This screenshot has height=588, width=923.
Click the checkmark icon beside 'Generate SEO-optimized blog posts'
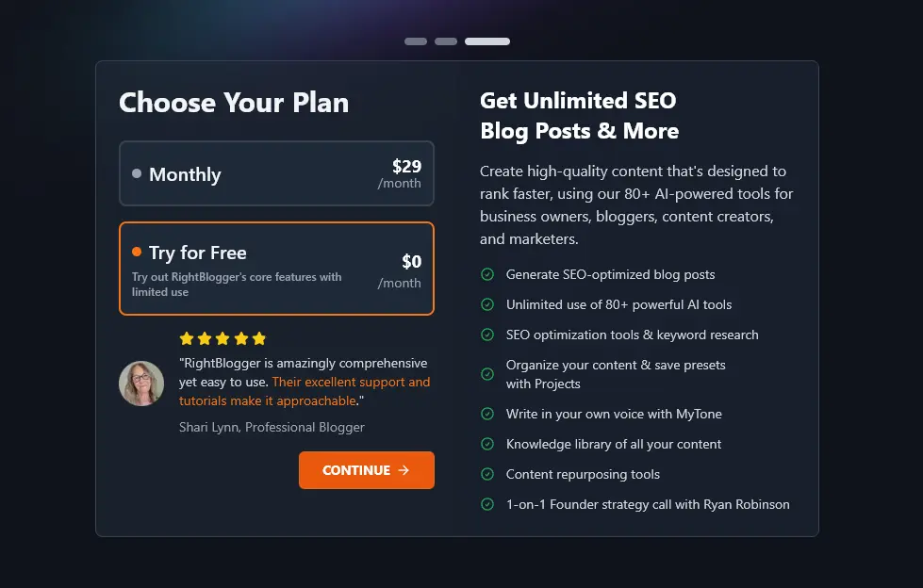point(487,274)
